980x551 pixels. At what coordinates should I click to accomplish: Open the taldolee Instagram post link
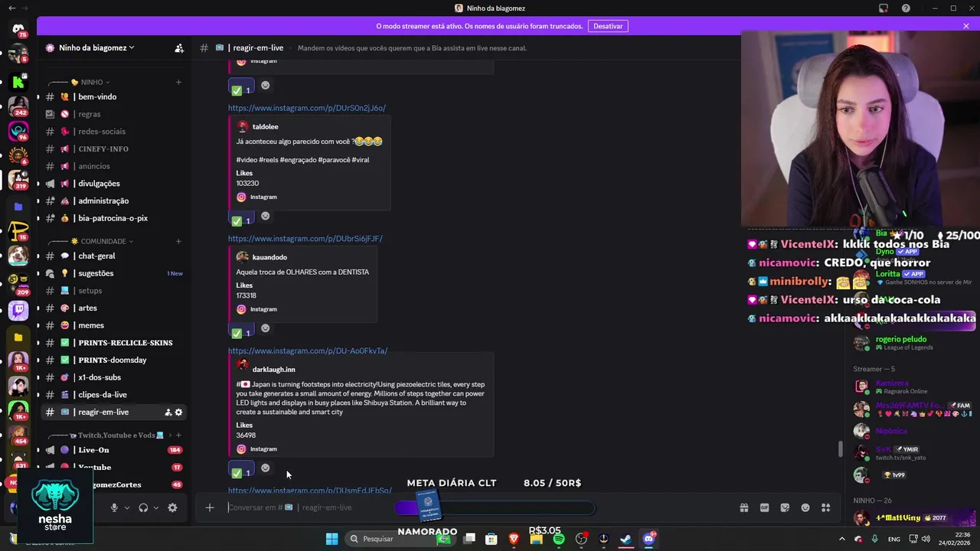306,108
